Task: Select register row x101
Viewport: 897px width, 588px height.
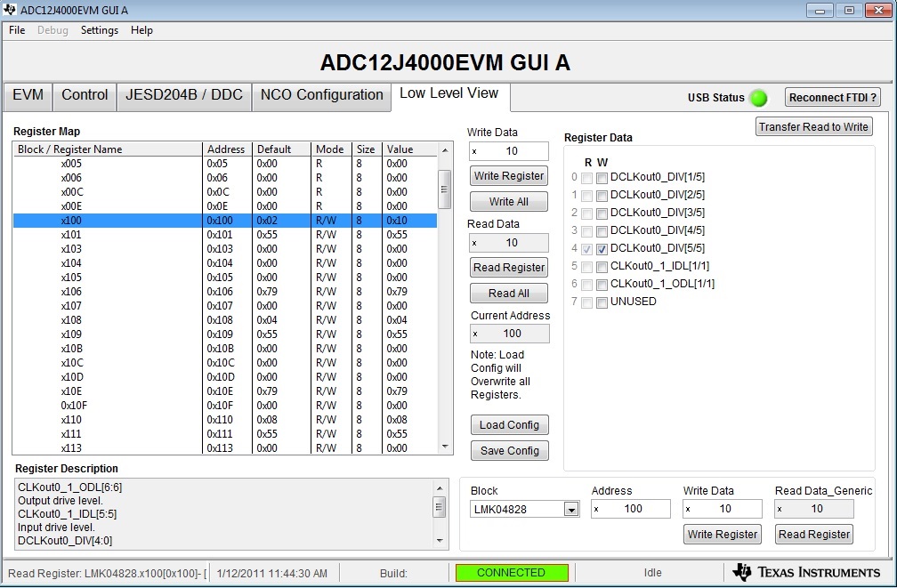Action: pos(225,235)
